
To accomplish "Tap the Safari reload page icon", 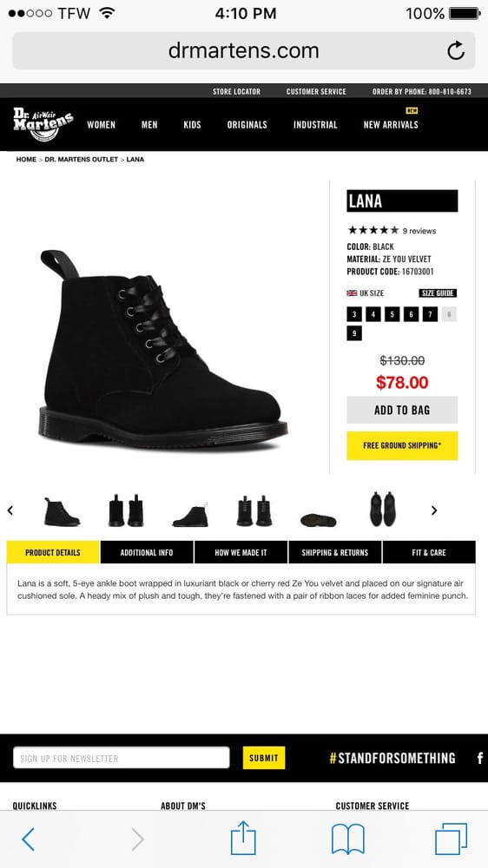I will pos(455,51).
